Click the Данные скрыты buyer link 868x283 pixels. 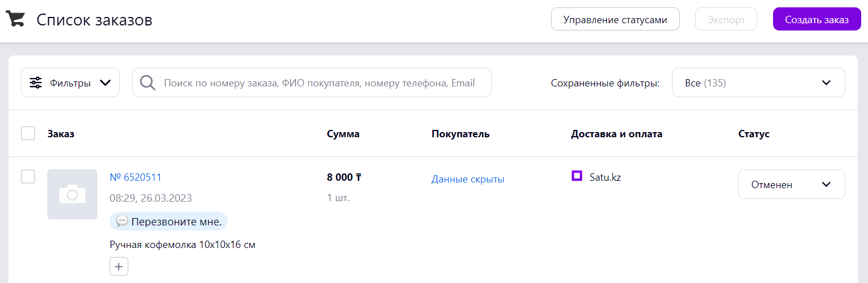[468, 179]
